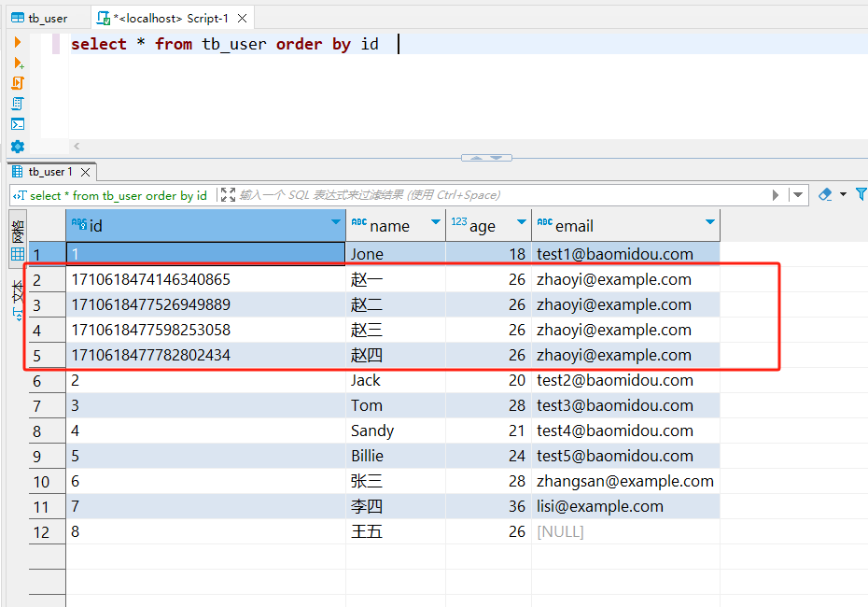Select lisi@example.com email cell
The width and height of the screenshot is (868, 607).
(625, 506)
